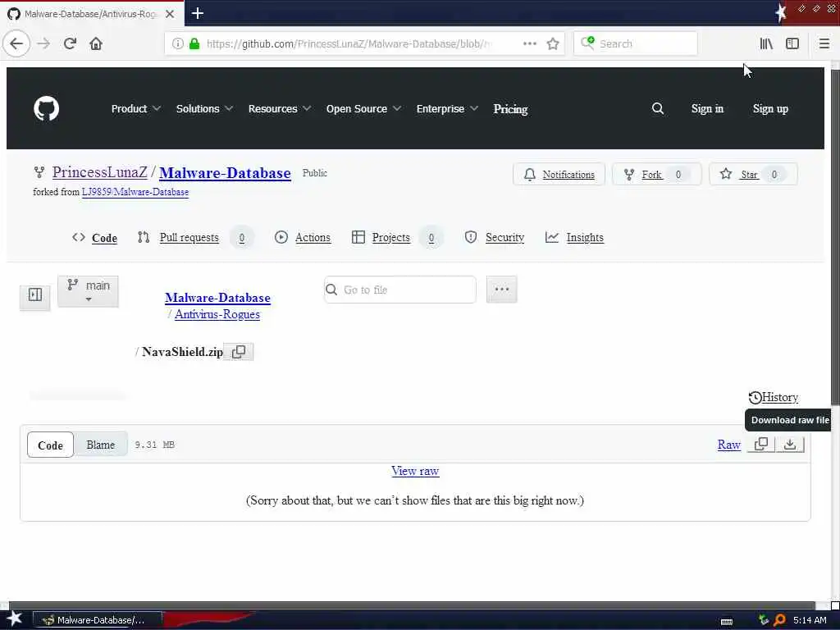Open orange search tray icon in taskbar
Viewport: 840px width, 630px height.
779,620
